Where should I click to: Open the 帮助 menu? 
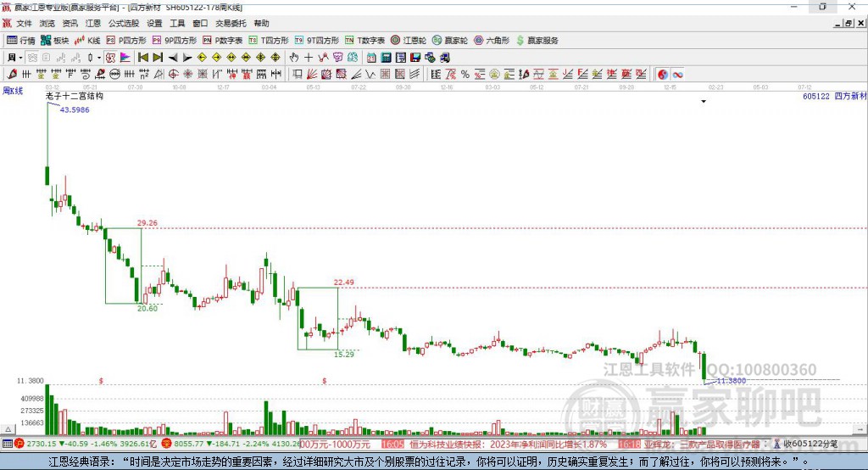point(261,23)
